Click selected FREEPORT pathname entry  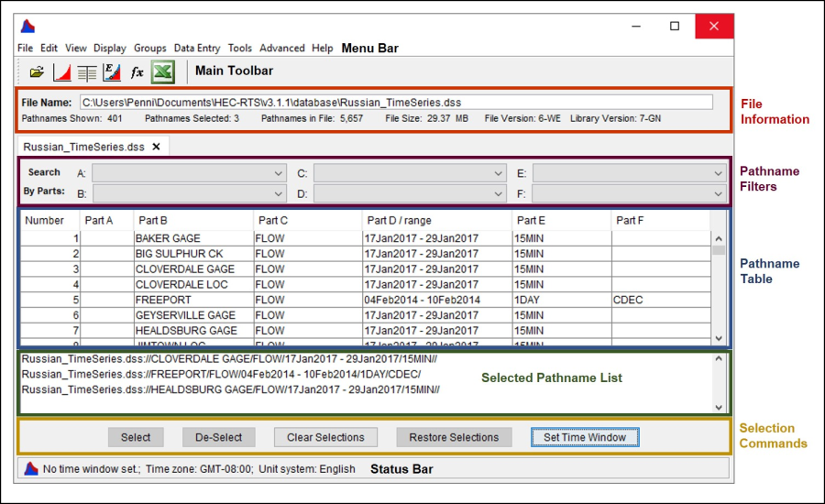click(x=221, y=374)
